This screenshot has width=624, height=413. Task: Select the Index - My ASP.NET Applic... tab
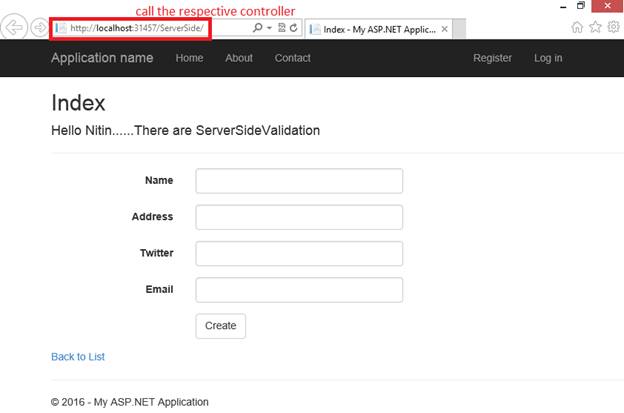pos(378,29)
